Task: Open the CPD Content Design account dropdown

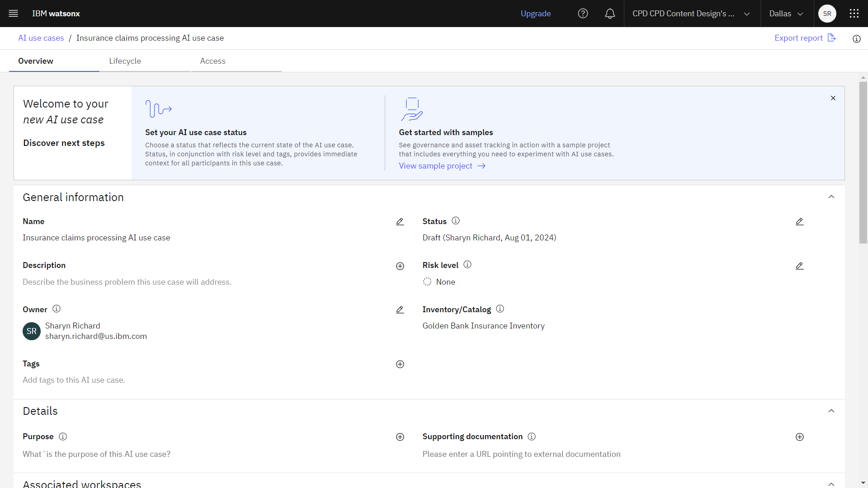Action: pyautogui.click(x=691, y=14)
